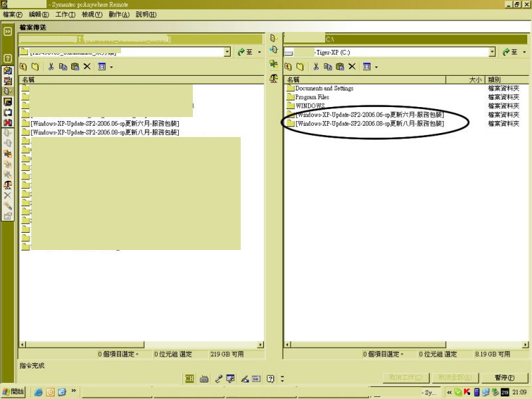Click the CH input language indicator icon
The height and width of the screenshot is (399, 532).
(190, 378)
